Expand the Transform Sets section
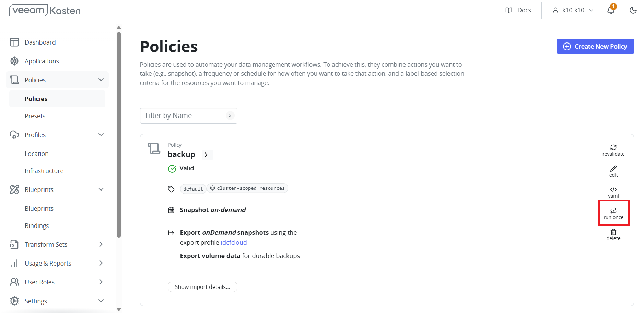This screenshot has height=318, width=644. point(101,244)
